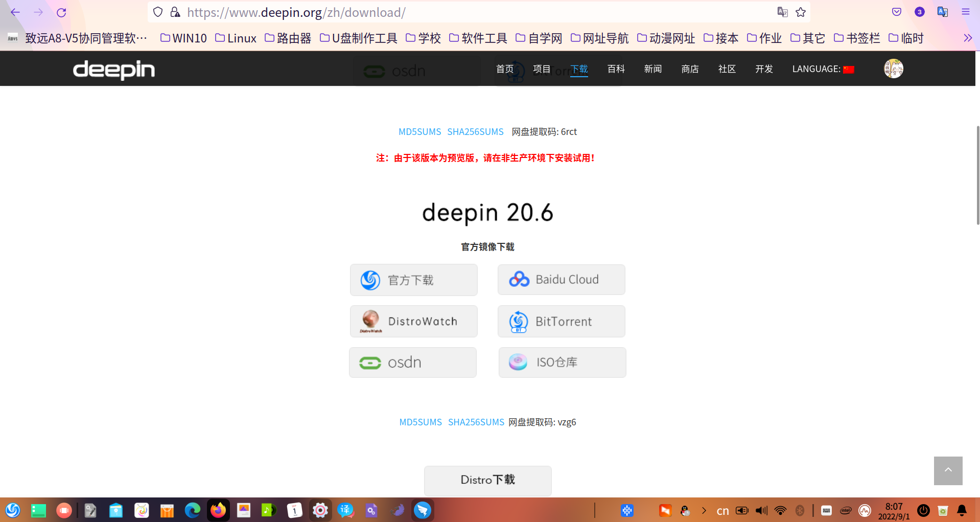Image resolution: width=980 pixels, height=522 pixels.
Task: Expand the hidden tray icons chevron
Action: (x=704, y=510)
